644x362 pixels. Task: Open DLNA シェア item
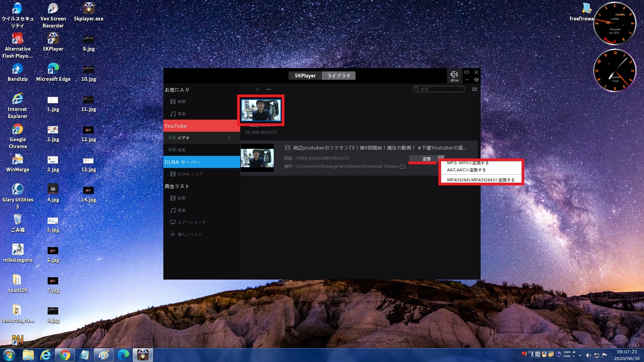pyautogui.click(x=201, y=174)
